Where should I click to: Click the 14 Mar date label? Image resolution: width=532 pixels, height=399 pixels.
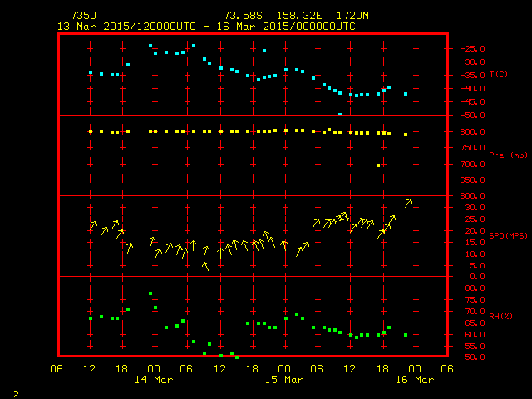tap(153, 380)
